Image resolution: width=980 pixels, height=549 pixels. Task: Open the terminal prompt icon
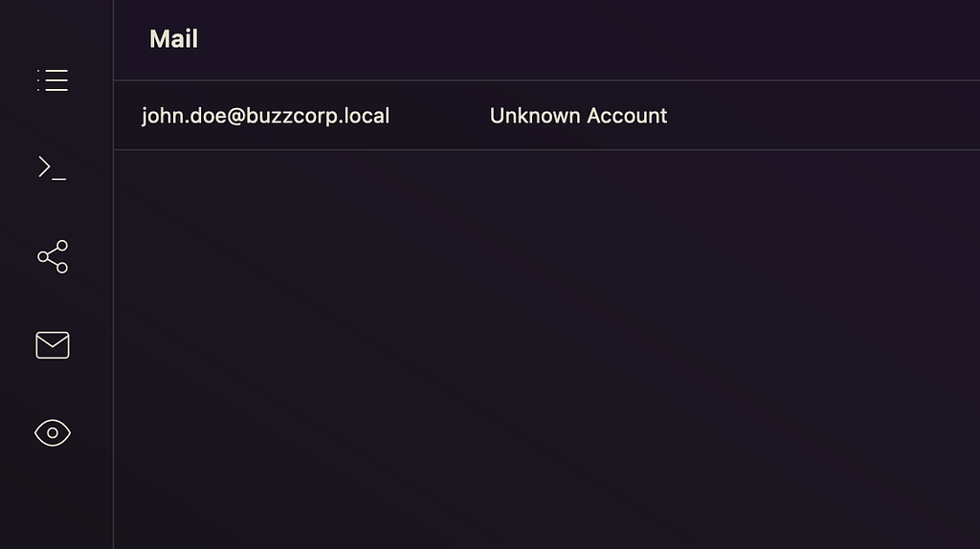[52, 168]
